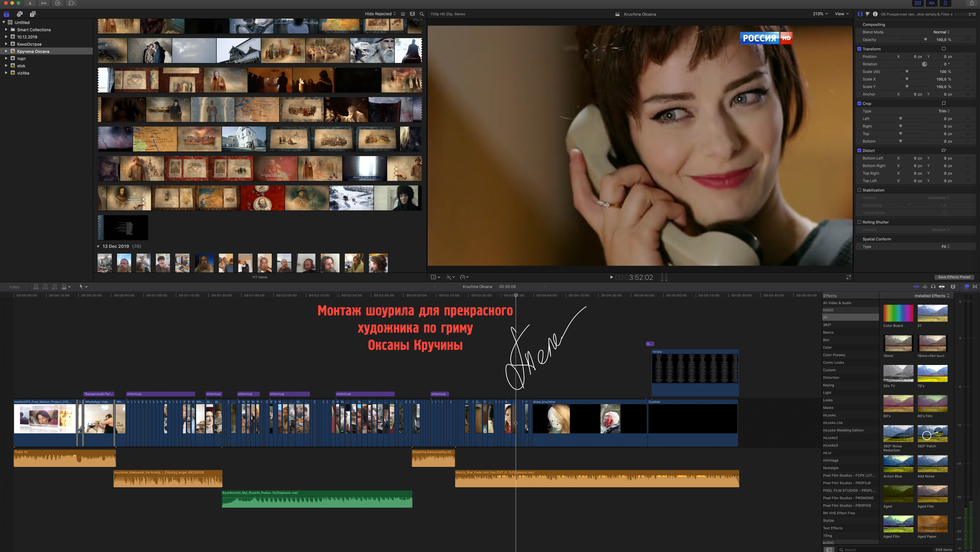
Task: Select the Color Board effect thumbnail
Action: 898,313
